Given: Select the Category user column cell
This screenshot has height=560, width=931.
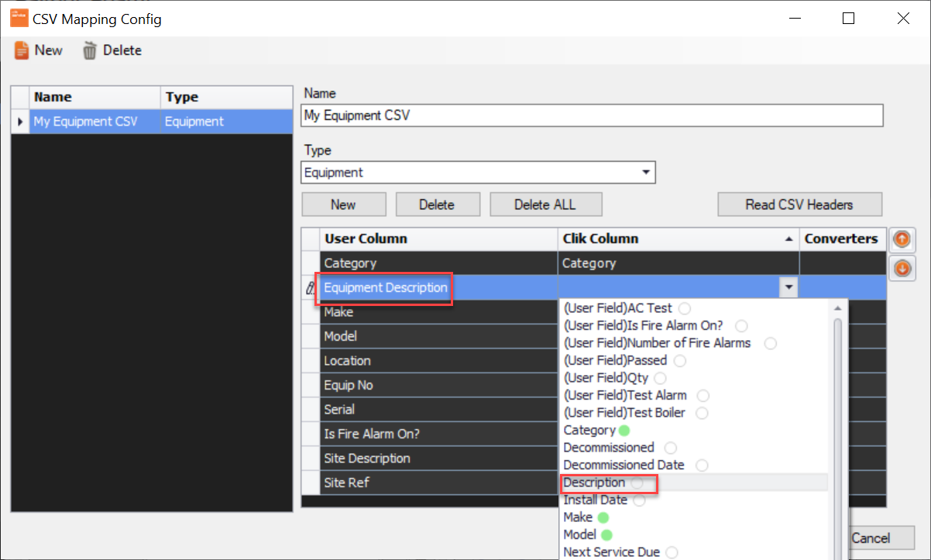Looking at the screenshot, I should click(x=438, y=263).
